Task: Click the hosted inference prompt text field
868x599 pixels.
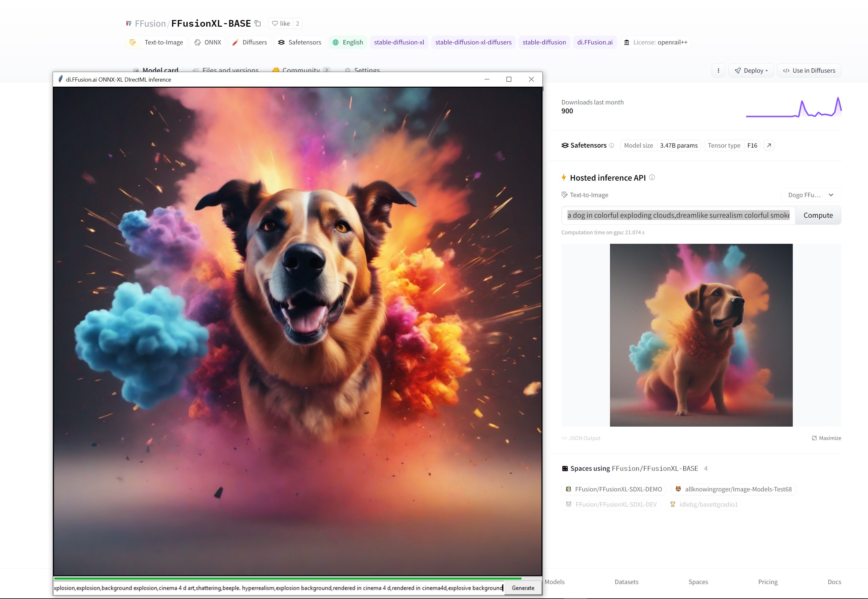Action: pos(678,216)
